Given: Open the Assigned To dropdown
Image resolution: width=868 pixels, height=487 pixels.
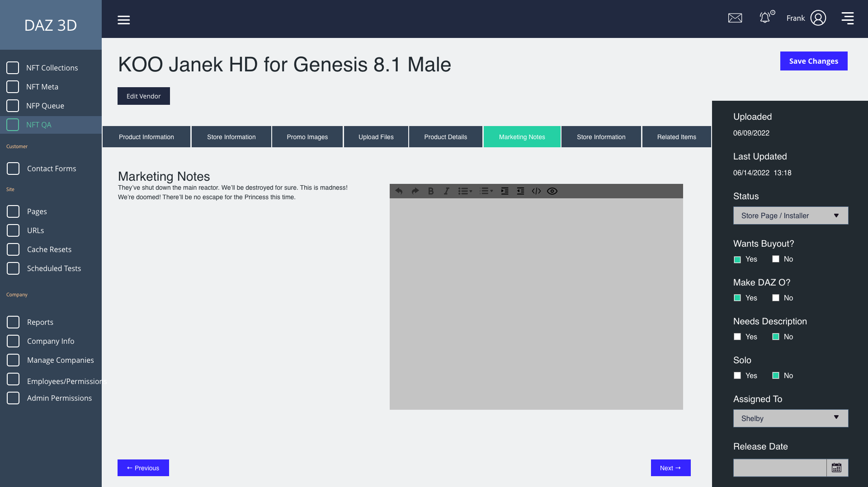Looking at the screenshot, I should [791, 418].
